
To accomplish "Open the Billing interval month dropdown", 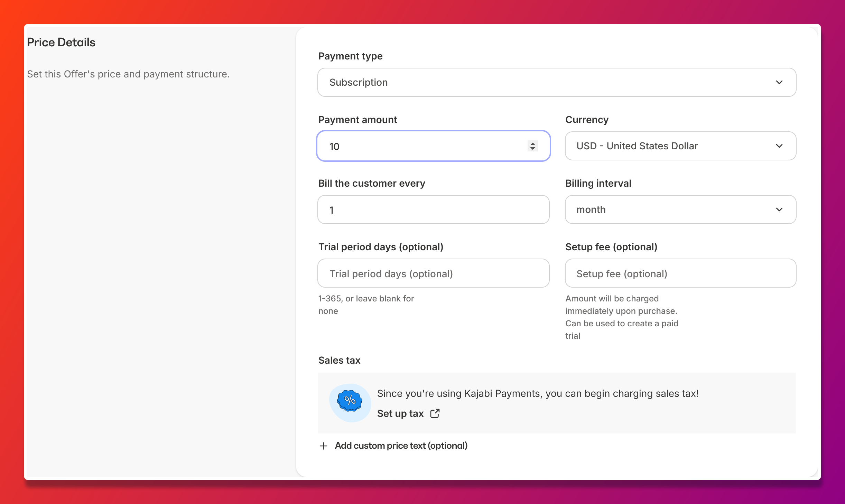I will tap(680, 209).
